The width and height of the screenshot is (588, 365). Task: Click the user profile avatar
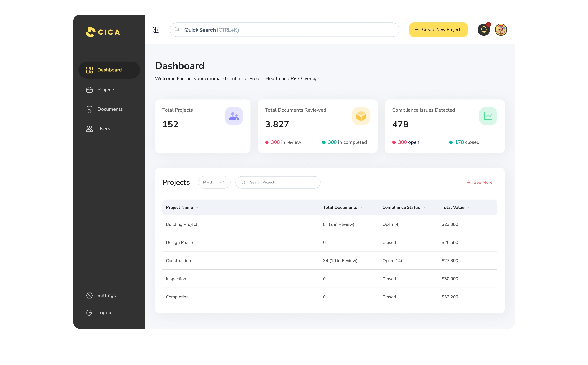(x=501, y=30)
